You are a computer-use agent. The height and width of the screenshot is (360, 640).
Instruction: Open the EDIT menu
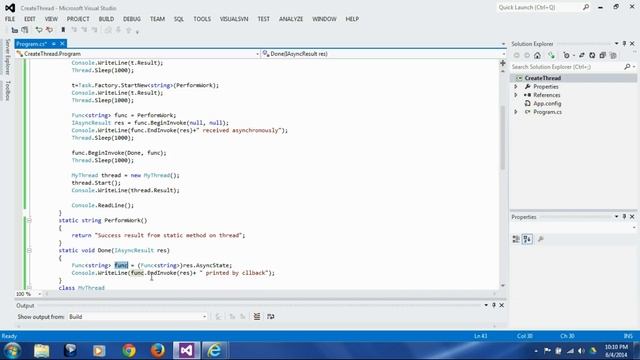pos(30,19)
